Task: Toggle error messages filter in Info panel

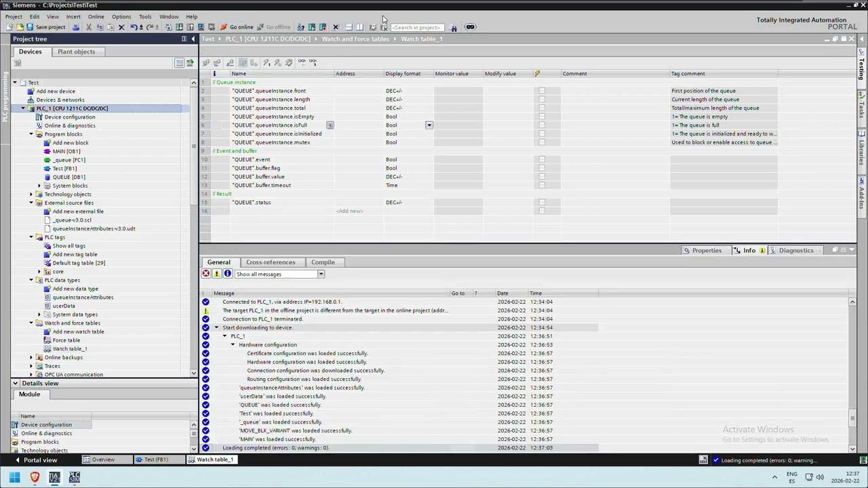Action: coord(205,274)
